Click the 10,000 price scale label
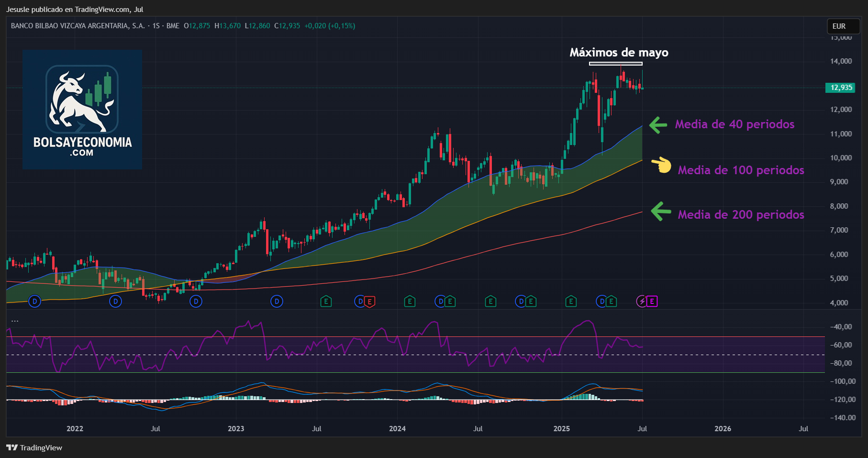868x458 pixels. coord(841,158)
